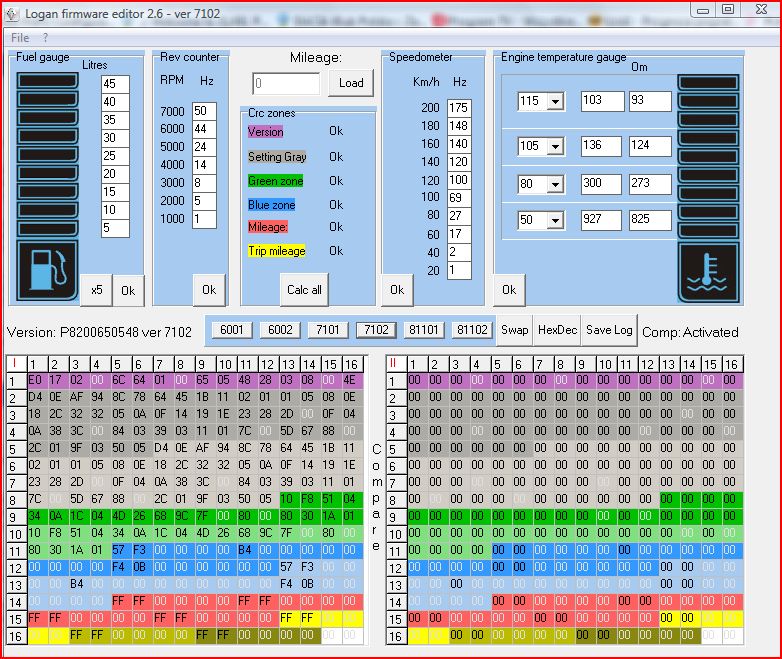
Task: Open the ? help menu
Action: pyautogui.click(x=45, y=37)
